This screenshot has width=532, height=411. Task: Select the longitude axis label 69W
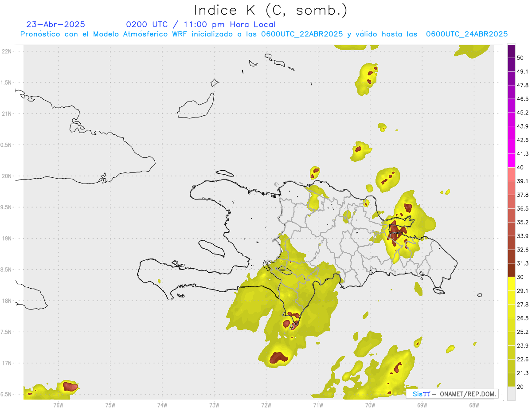click(x=422, y=405)
